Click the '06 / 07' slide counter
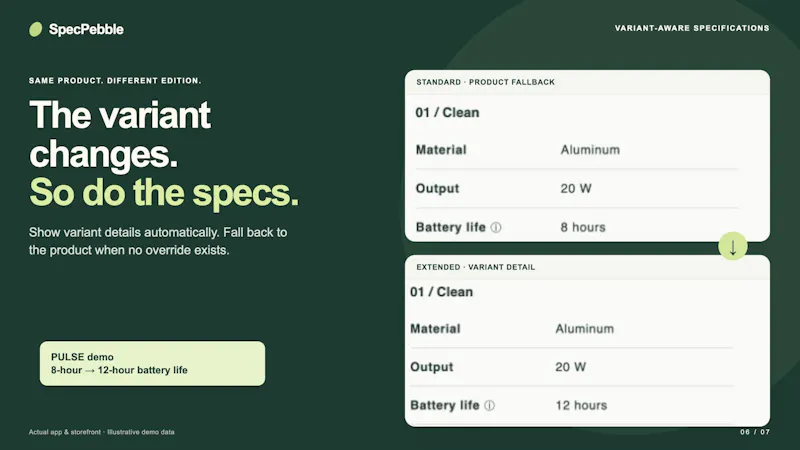The height and width of the screenshot is (450, 800). 755,432
